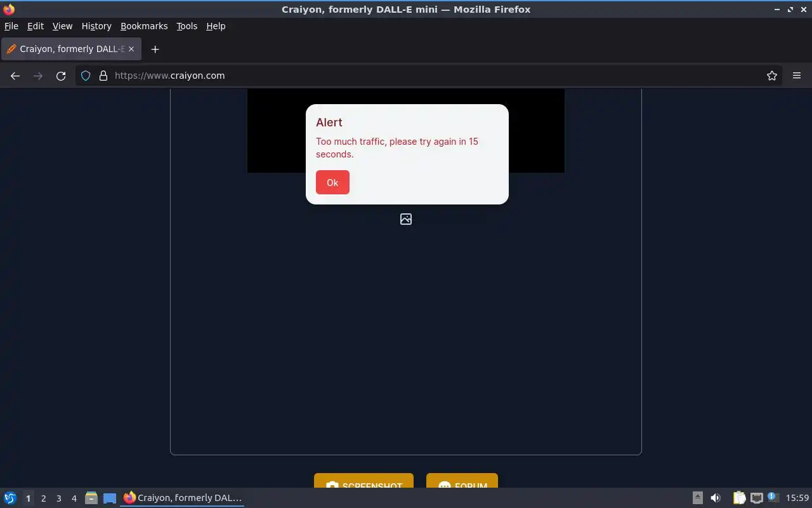Screen dimensions: 812x508
Task: Click the Firefox logo in the title bar
Action: [9, 10]
